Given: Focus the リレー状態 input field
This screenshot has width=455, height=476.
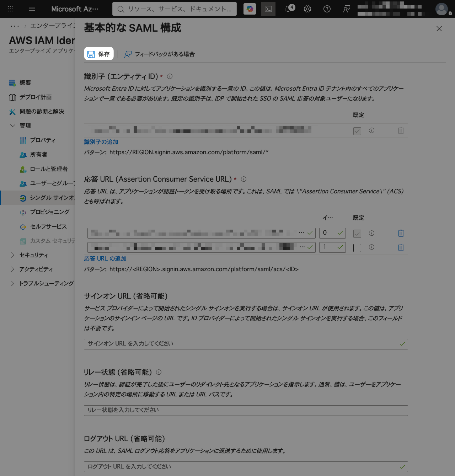Looking at the screenshot, I should click(246, 411).
